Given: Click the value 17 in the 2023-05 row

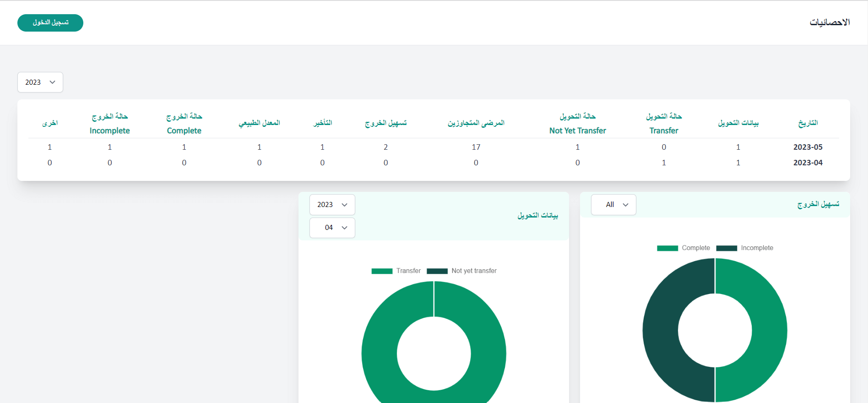Looking at the screenshot, I should click(476, 147).
